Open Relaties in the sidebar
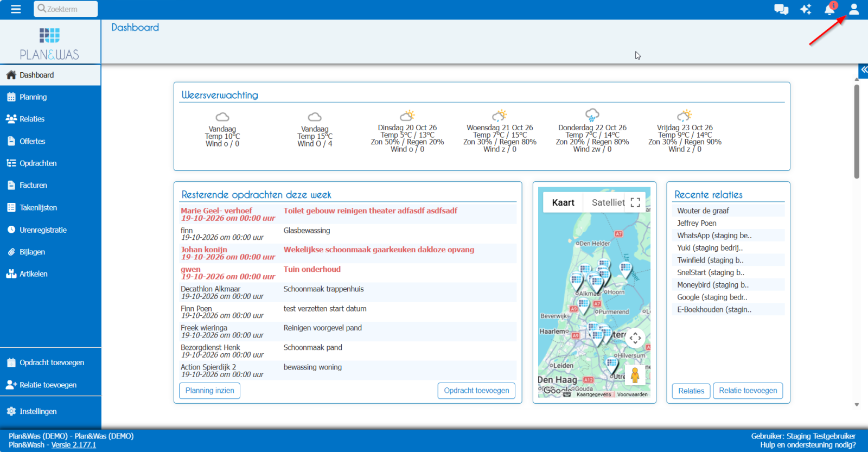 point(50,119)
